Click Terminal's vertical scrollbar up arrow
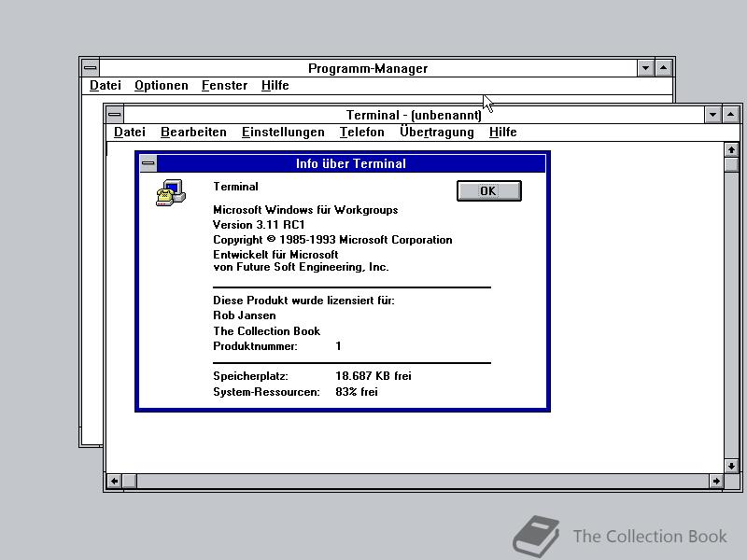The width and height of the screenshot is (747, 560). pyautogui.click(x=731, y=150)
